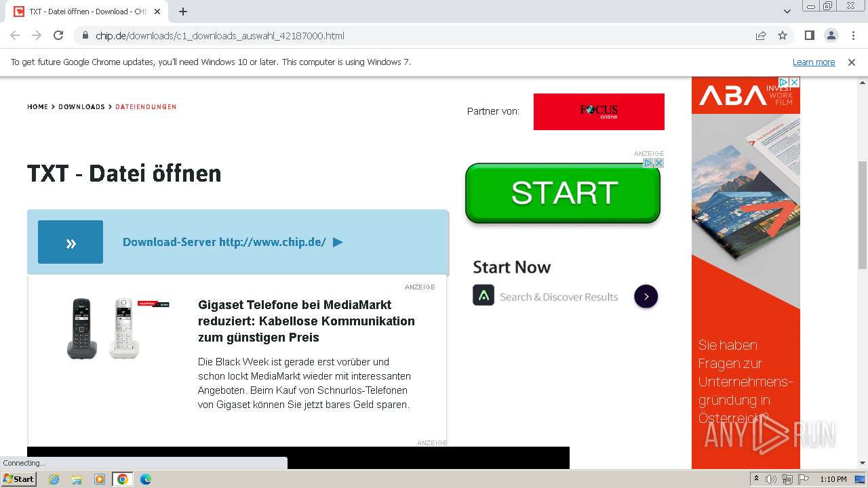The width and height of the screenshot is (868, 488).
Task: Go back to the previous page
Action: point(15,35)
